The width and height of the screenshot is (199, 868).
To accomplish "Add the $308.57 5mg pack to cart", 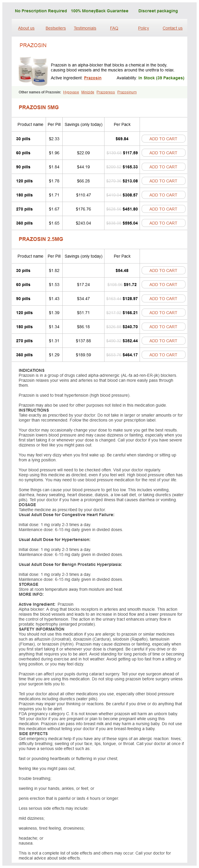I will tap(163, 195).
